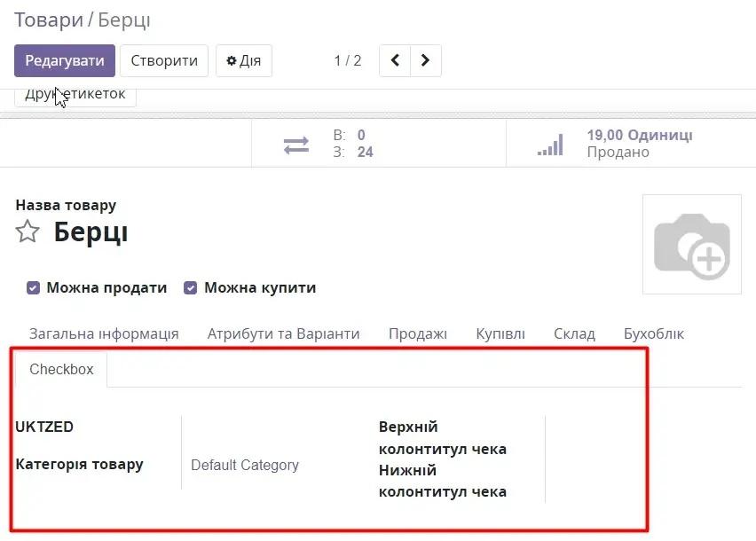Go to next record with right chevron
Viewport: 756px width, 541px height.
(426, 60)
